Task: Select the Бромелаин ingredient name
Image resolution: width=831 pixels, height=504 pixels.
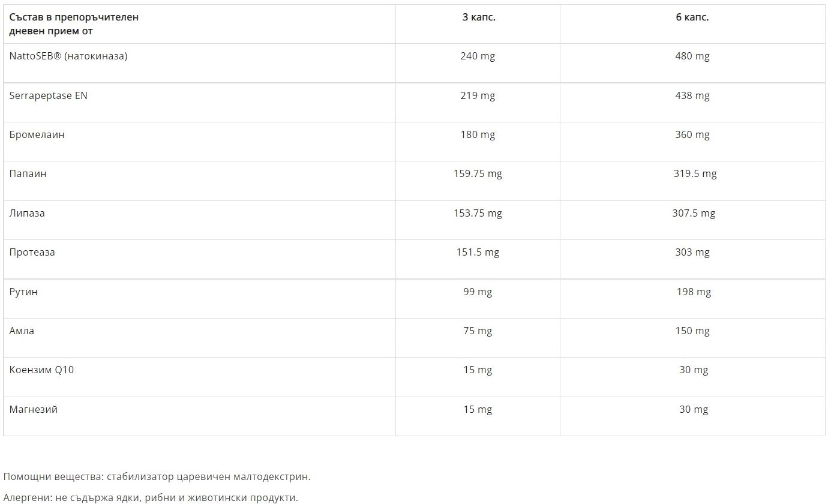Action: (x=37, y=135)
